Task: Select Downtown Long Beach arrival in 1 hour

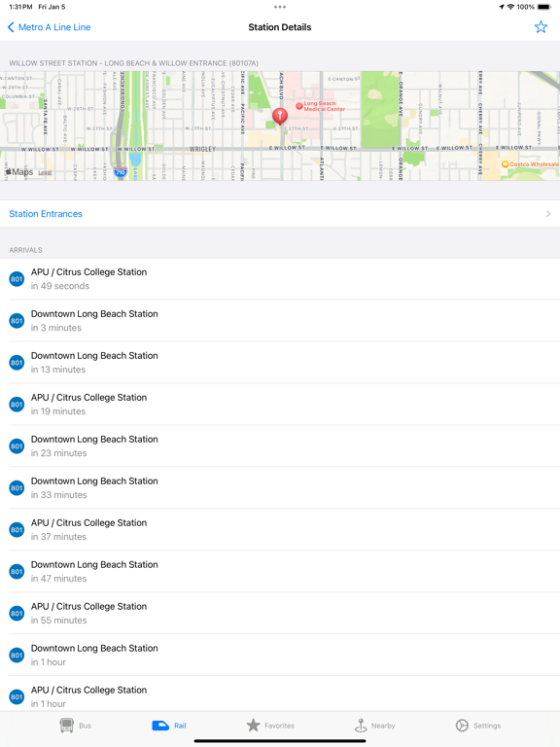Action: pos(280,655)
